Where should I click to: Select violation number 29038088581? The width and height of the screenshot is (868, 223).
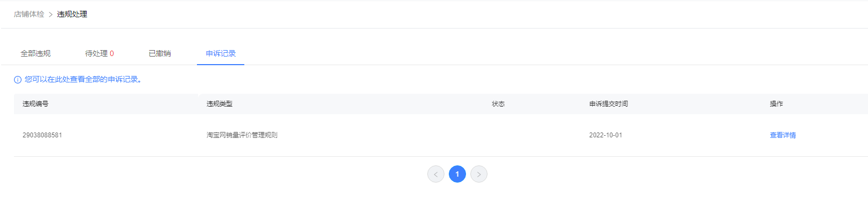coord(42,135)
